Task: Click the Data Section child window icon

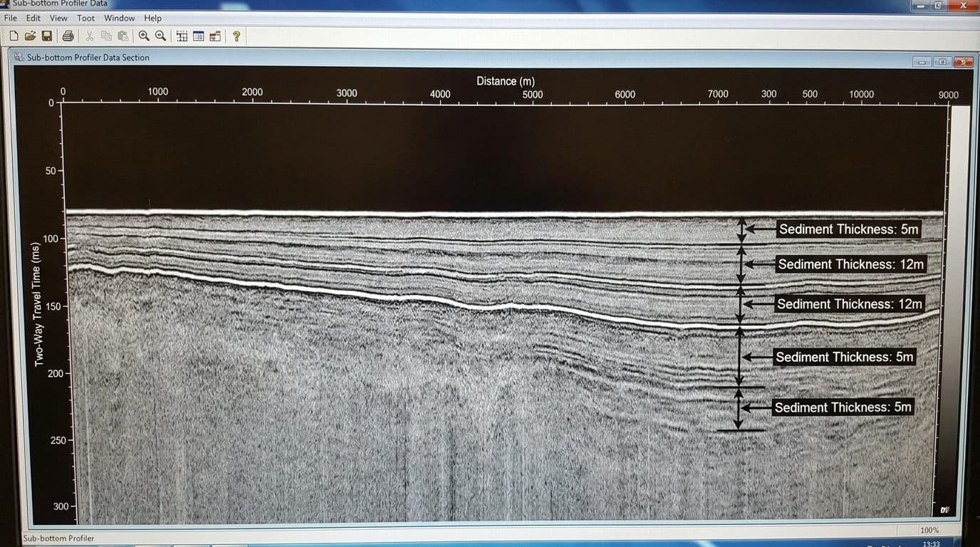Action: pyautogui.click(x=19, y=57)
